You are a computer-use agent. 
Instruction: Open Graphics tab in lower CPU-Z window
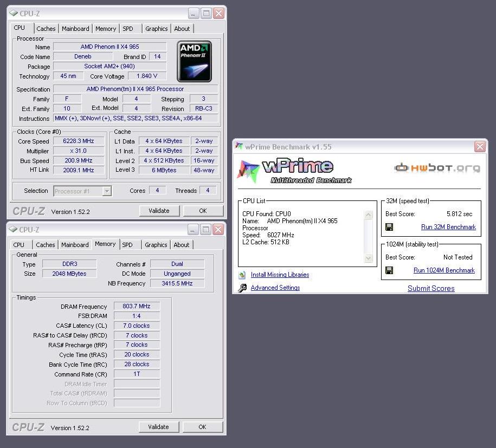click(x=156, y=245)
